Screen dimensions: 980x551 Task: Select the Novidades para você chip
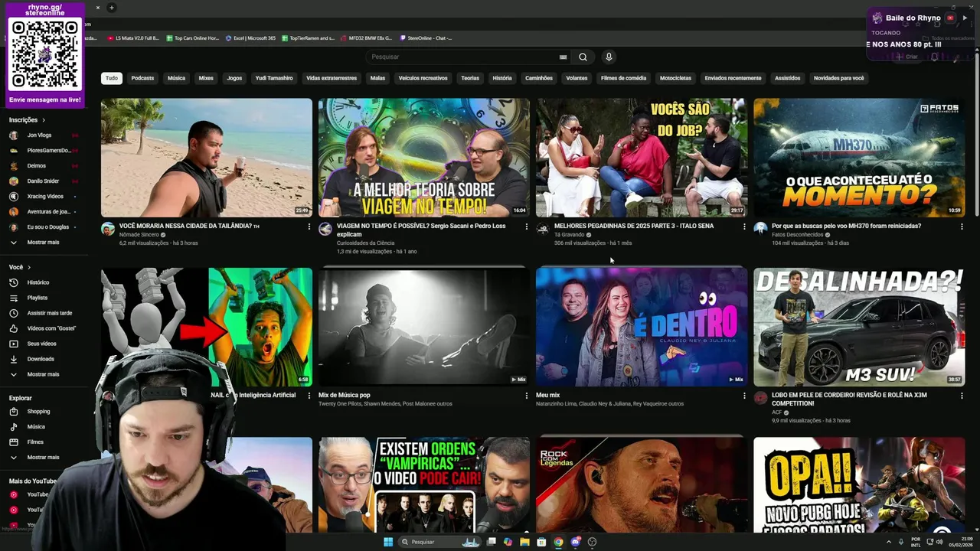pyautogui.click(x=838, y=78)
